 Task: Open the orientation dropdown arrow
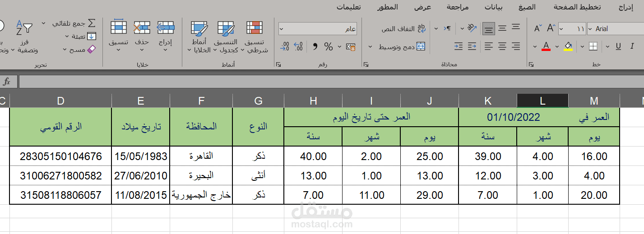pos(462,28)
